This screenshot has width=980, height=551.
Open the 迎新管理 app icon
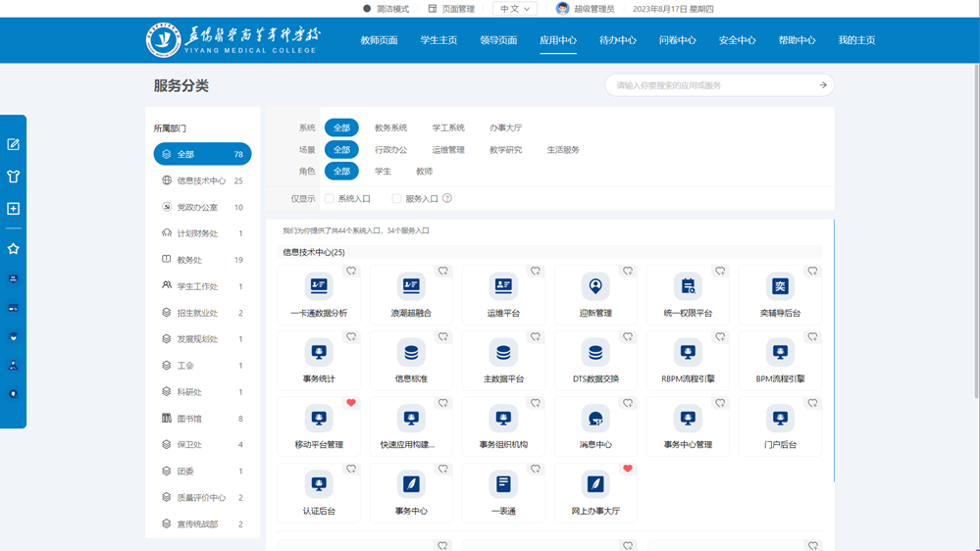(x=595, y=286)
